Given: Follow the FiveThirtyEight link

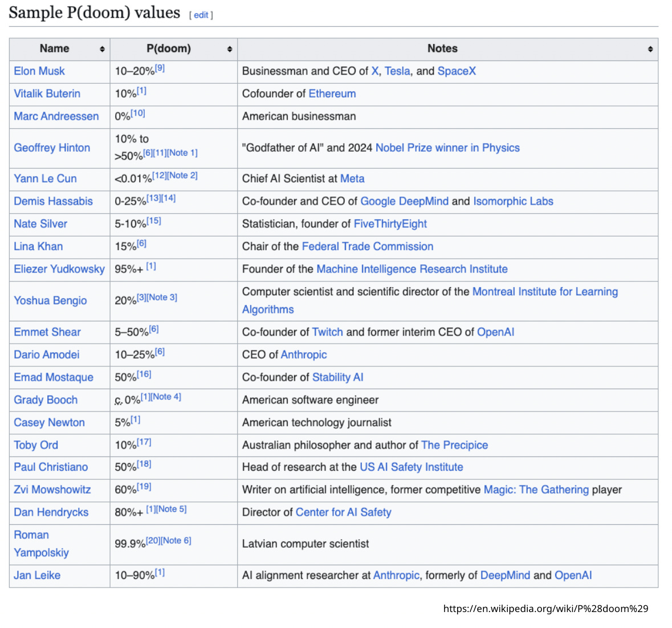Looking at the screenshot, I should tap(390, 224).
